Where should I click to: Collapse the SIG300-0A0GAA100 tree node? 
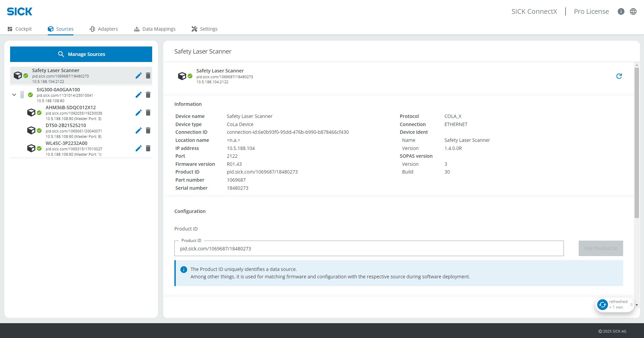tap(14, 95)
